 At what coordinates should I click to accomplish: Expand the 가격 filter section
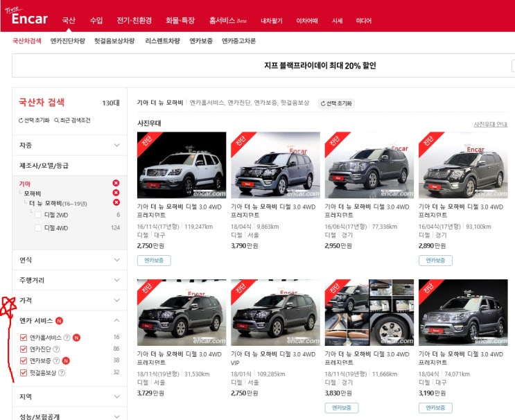coord(69,300)
